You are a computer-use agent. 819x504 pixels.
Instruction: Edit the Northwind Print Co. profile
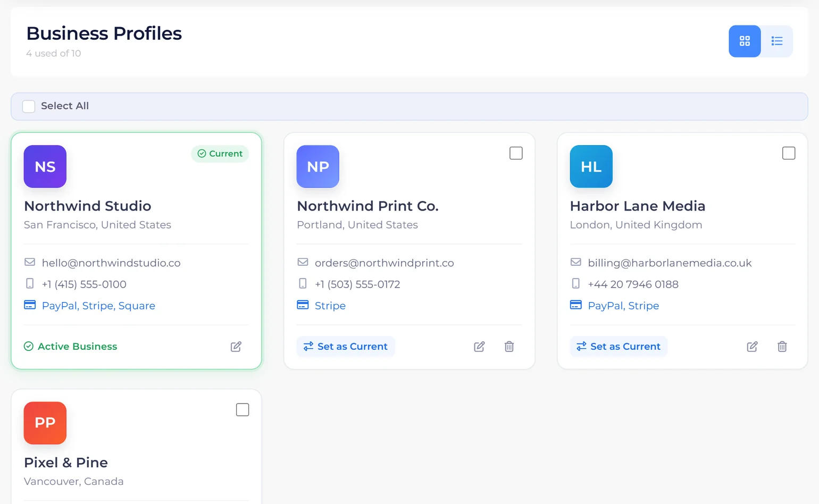tap(479, 347)
